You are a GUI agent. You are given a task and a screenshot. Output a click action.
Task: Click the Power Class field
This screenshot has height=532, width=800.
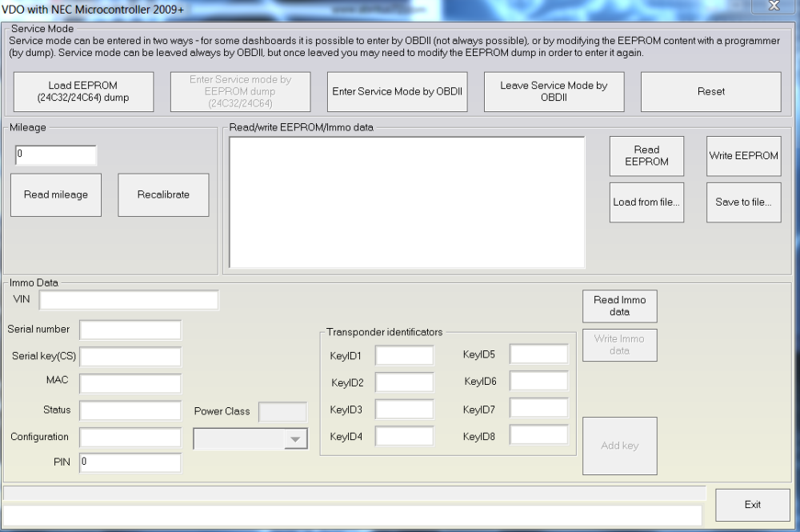pyautogui.click(x=282, y=412)
